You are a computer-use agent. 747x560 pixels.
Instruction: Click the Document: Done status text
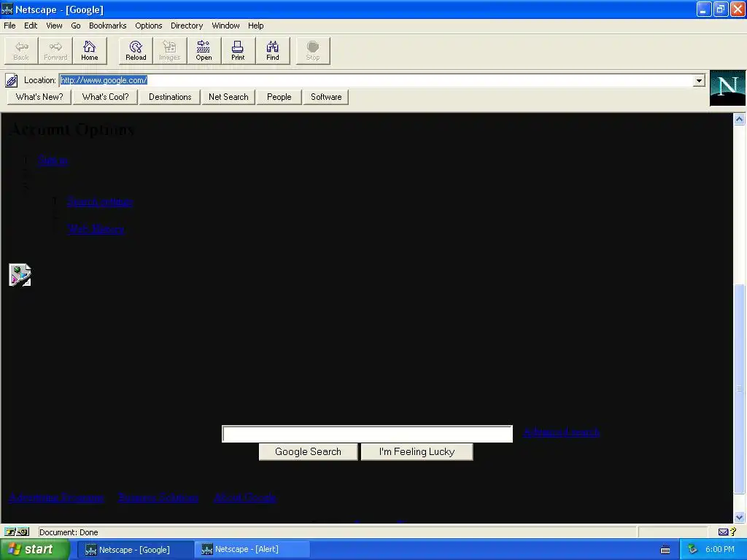pos(69,532)
